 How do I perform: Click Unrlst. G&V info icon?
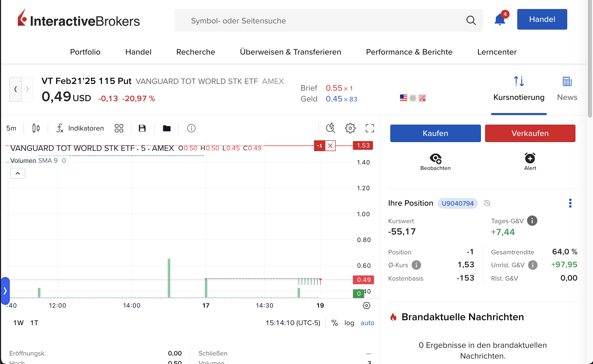click(x=533, y=265)
